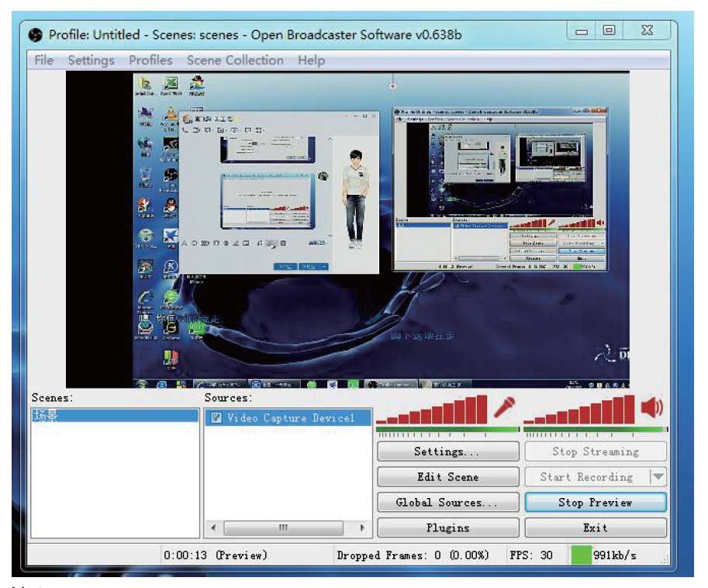
Task: Open the Help menu
Action: pyautogui.click(x=311, y=60)
